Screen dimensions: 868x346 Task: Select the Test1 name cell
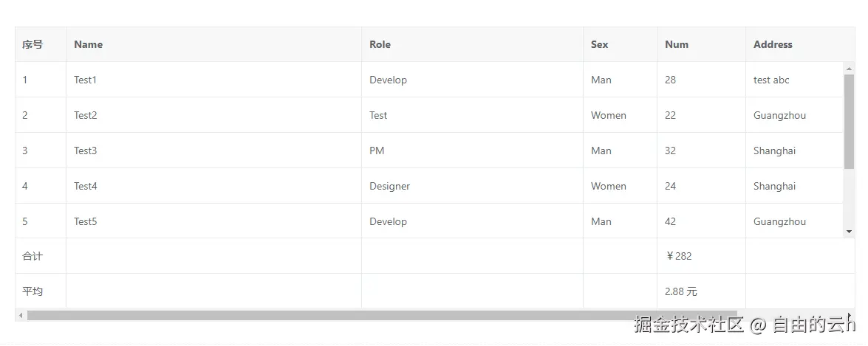coord(86,80)
